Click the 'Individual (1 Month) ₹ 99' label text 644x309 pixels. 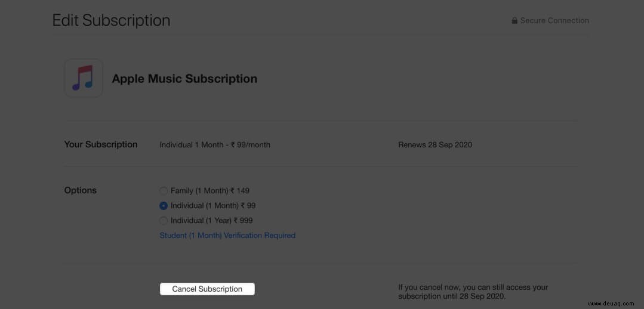(213, 206)
